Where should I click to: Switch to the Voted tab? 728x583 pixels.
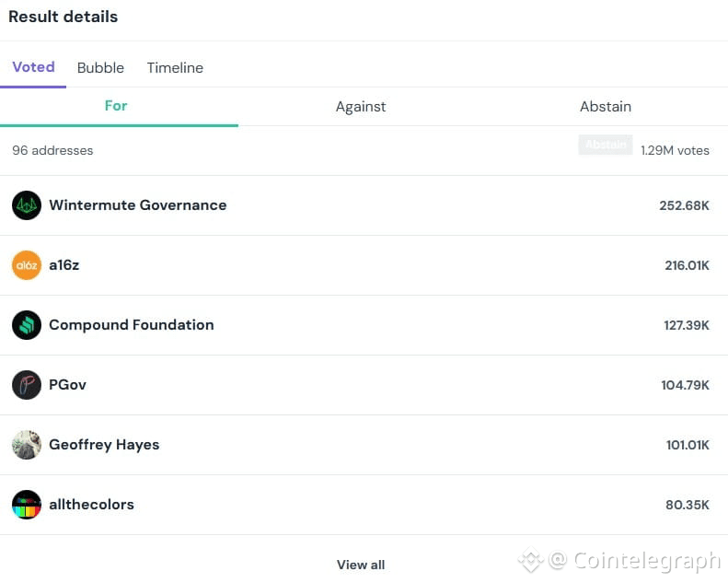pyautogui.click(x=33, y=67)
